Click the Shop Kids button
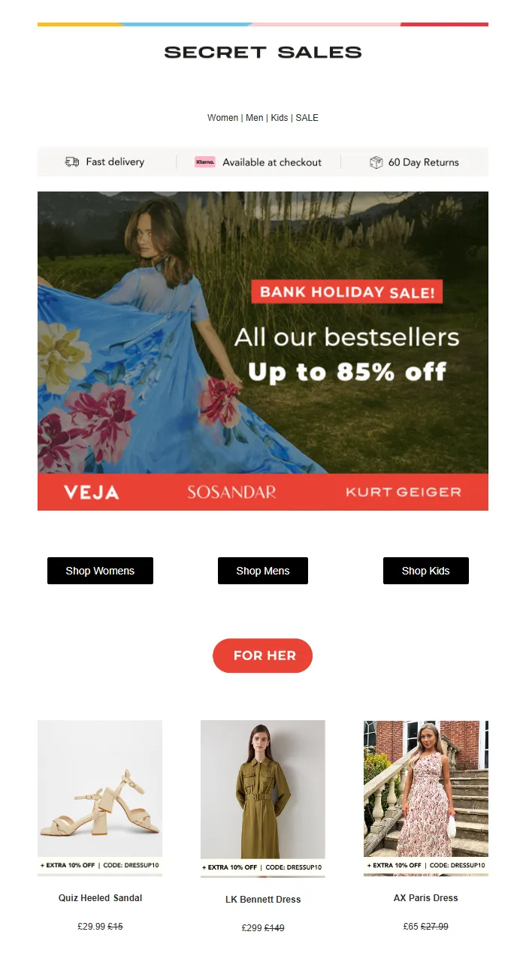This screenshot has height=980, width=526. (426, 571)
